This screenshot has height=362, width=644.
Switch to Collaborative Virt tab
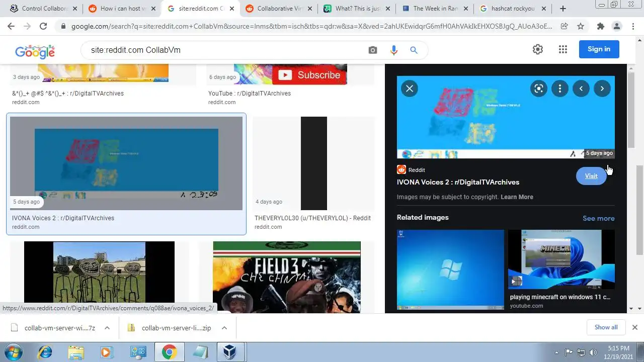[279, 9]
